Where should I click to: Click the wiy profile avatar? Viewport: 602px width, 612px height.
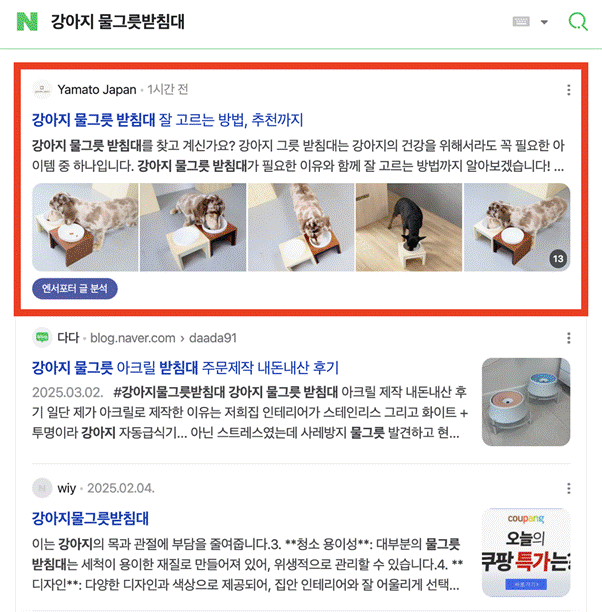tap(42, 488)
